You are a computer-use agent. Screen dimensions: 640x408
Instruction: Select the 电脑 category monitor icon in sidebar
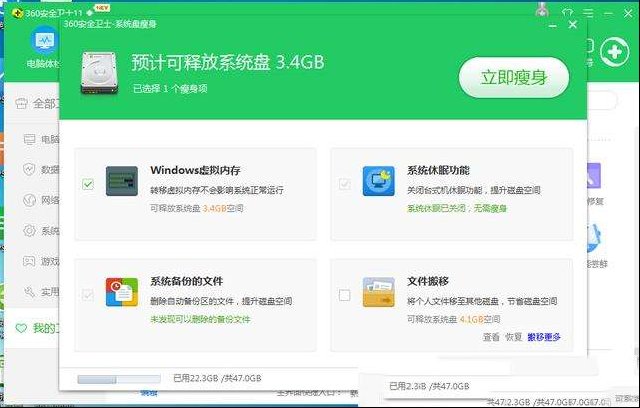tap(29, 139)
